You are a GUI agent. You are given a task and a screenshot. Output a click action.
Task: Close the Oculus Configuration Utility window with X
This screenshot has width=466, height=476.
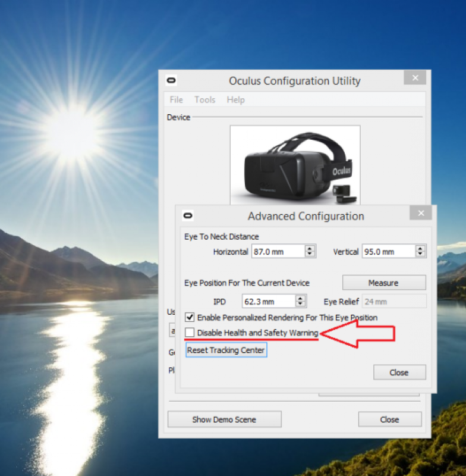pos(415,78)
